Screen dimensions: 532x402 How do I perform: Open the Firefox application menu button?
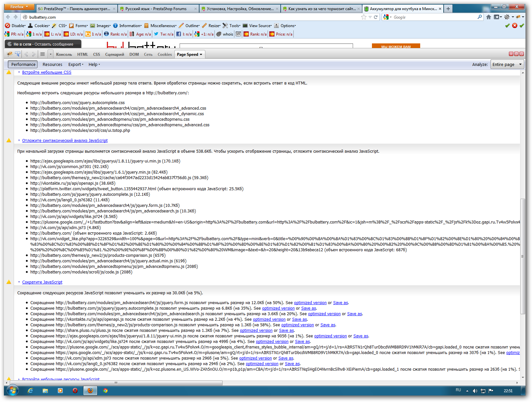click(20, 7)
